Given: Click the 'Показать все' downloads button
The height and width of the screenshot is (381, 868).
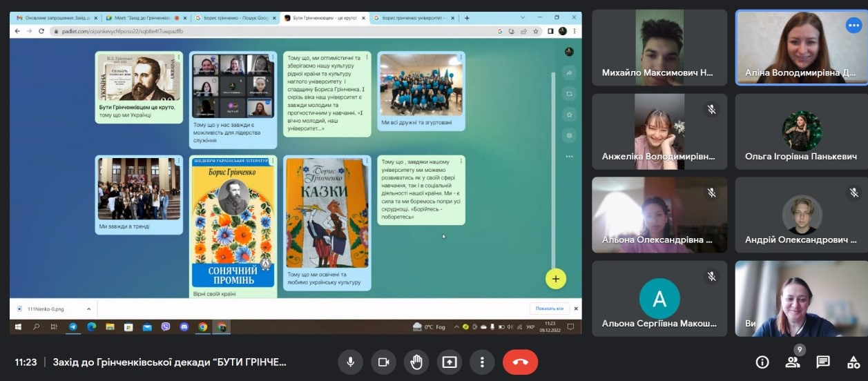Looking at the screenshot, I should (x=550, y=309).
